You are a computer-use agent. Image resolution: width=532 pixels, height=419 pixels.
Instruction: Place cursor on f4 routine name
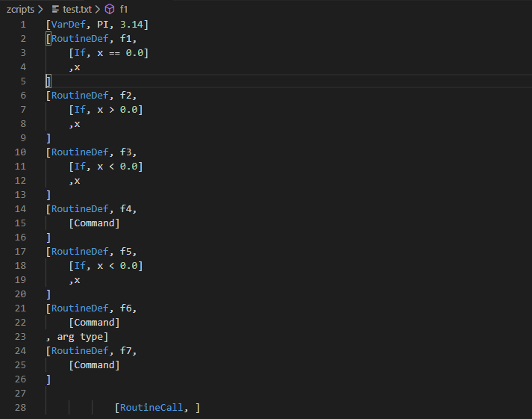point(125,209)
